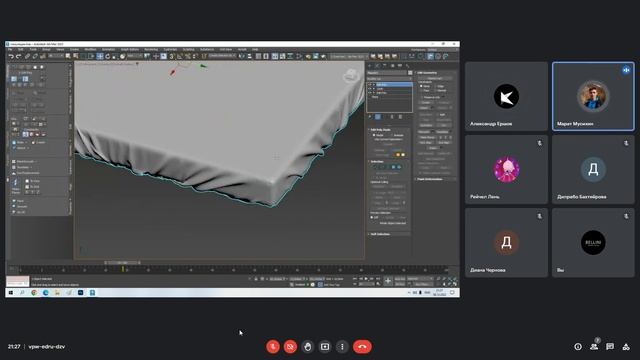Open Meet chat with everyone
This screenshot has height=360, width=640.
coord(610,347)
